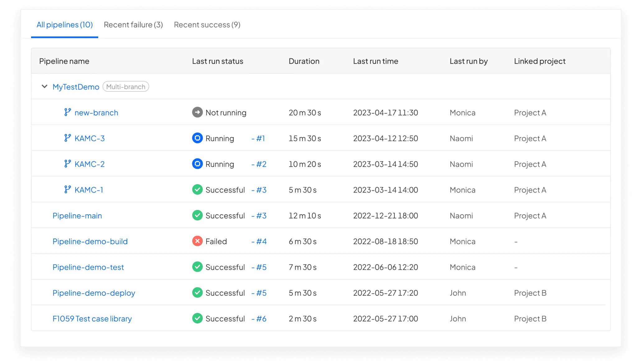
Task: Open the Pipeline-demo-deploy link
Action: 94,293
